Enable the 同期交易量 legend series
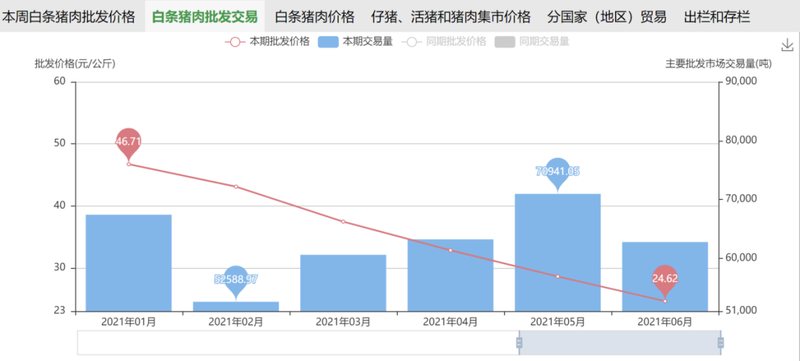This screenshot has height=361, width=800. tap(532, 42)
